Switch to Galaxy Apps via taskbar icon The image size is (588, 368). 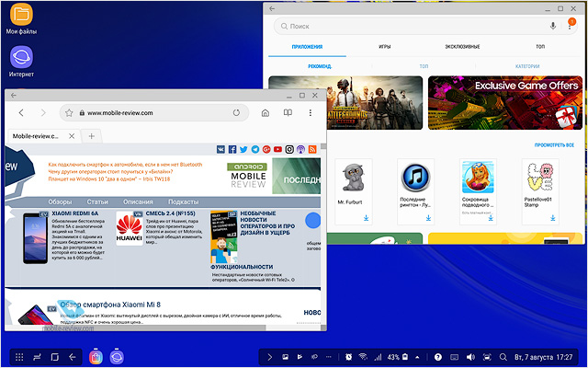96,357
